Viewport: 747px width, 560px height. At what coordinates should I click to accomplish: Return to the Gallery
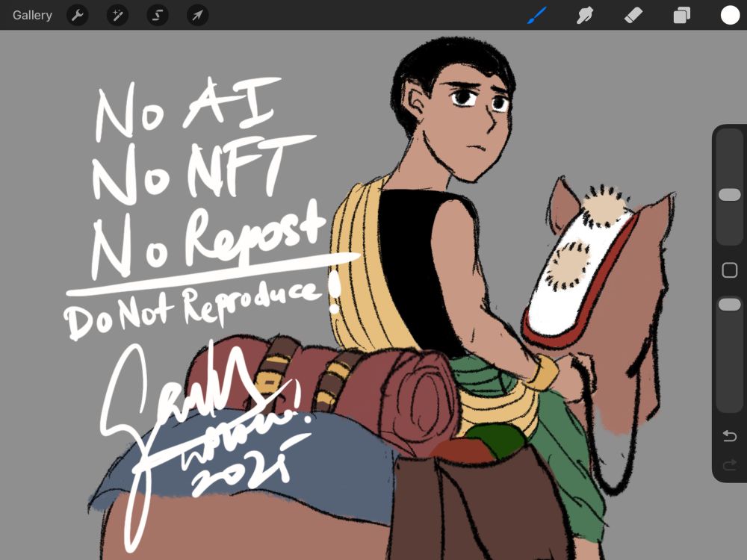pyautogui.click(x=31, y=15)
